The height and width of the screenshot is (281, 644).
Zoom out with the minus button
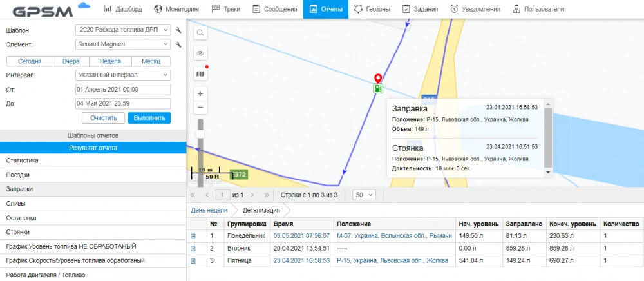tap(200, 108)
